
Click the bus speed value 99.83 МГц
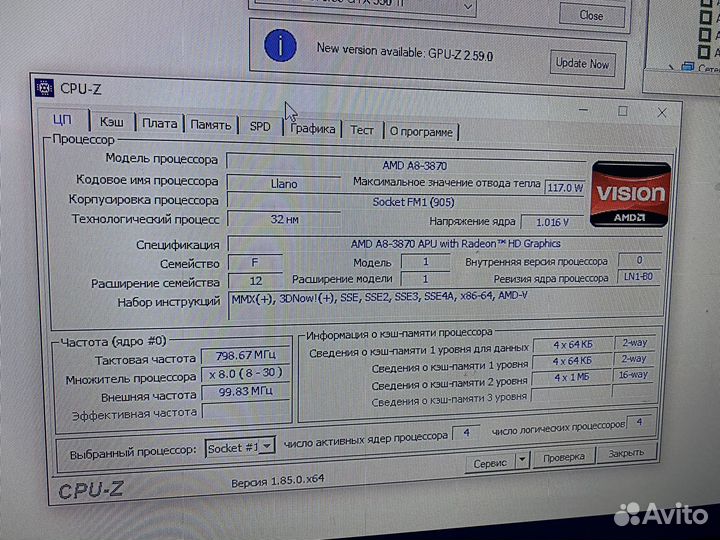point(246,392)
